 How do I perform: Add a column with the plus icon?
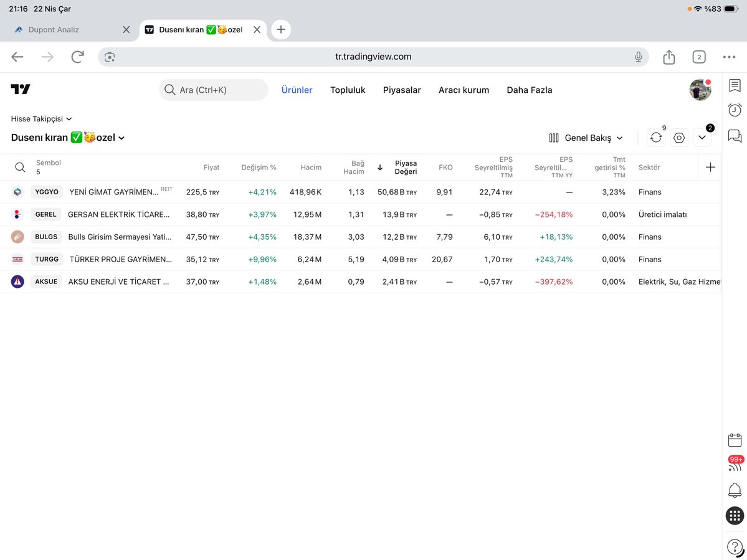click(710, 167)
